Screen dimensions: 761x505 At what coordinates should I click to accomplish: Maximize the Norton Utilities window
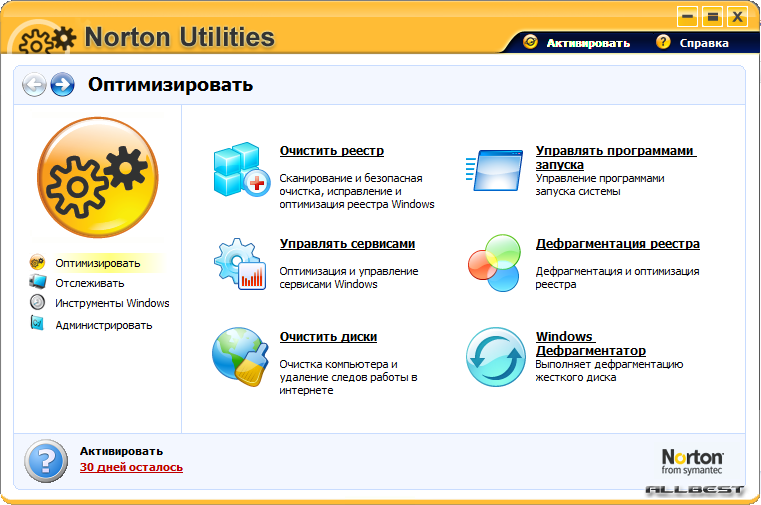712,17
